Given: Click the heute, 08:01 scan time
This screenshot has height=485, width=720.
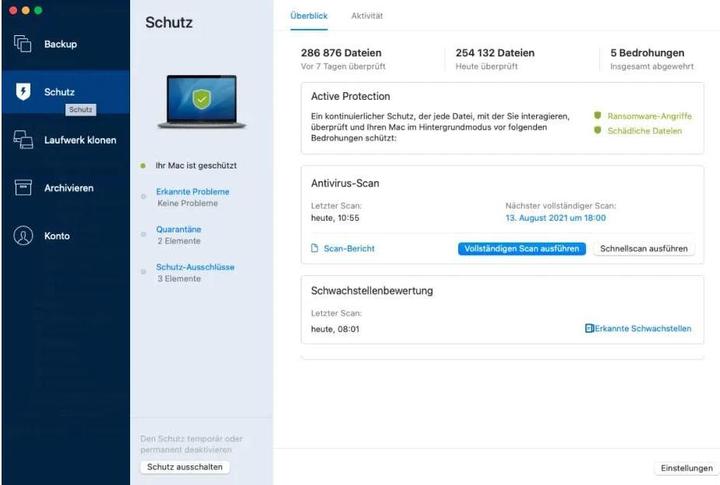Looking at the screenshot, I should pyautogui.click(x=335, y=329).
